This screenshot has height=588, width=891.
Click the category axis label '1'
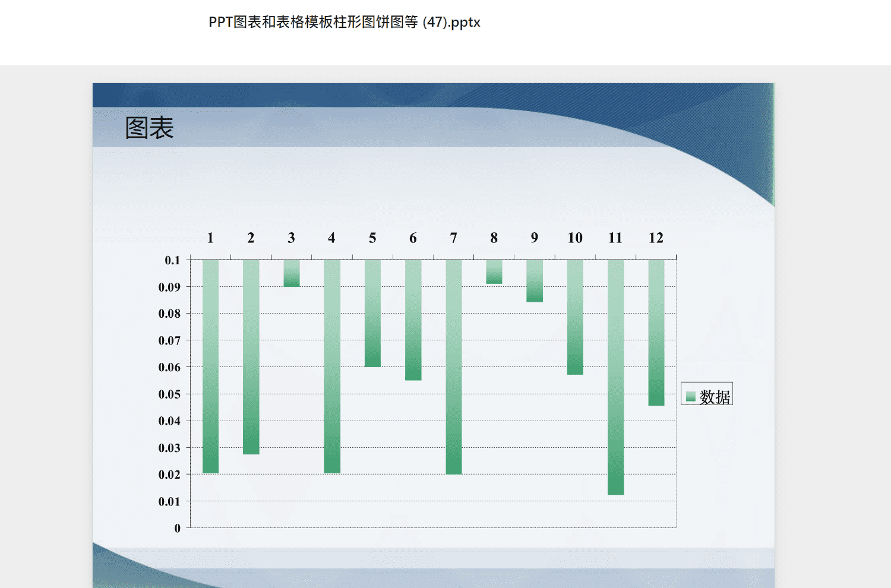click(210, 238)
